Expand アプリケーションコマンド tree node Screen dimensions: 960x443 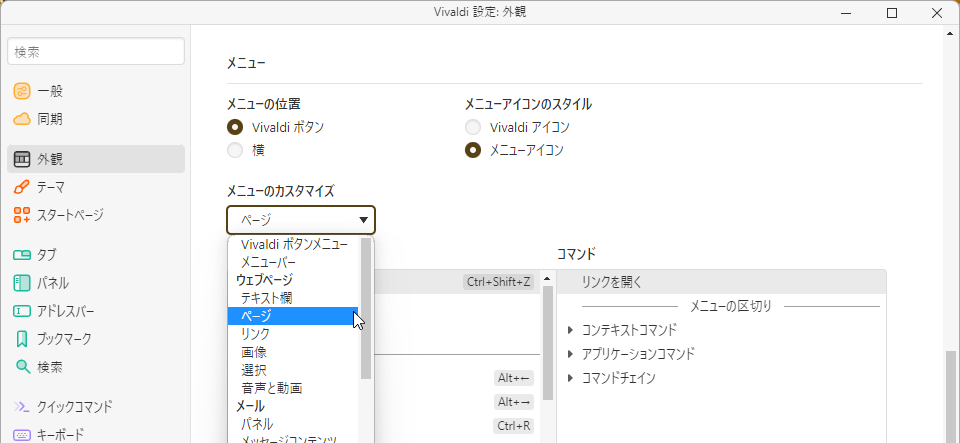(571, 354)
